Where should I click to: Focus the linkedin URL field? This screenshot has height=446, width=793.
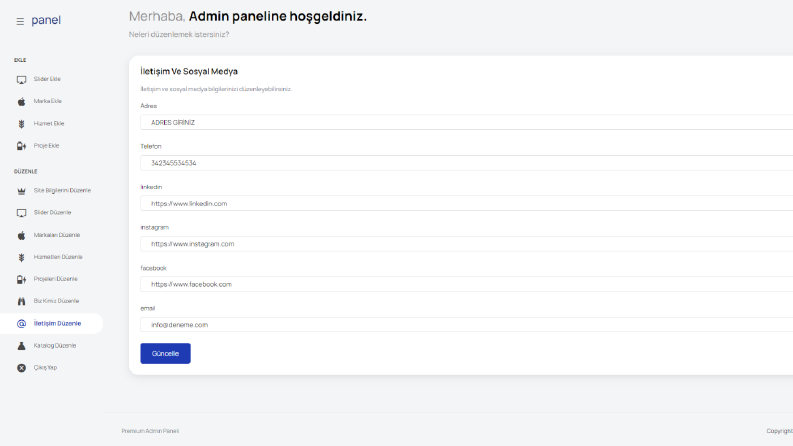[x=466, y=203]
